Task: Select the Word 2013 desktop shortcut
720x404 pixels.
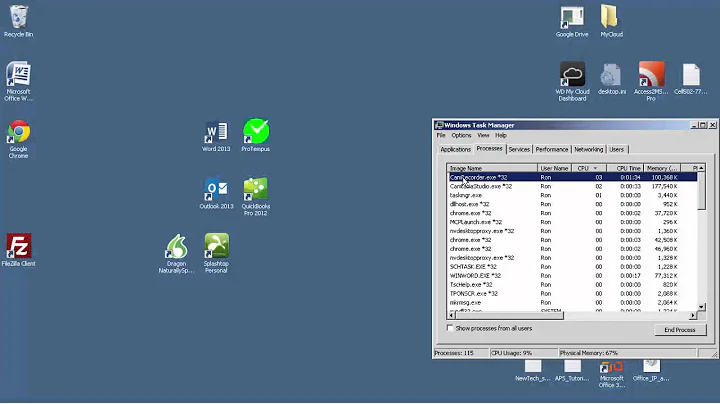Action: pos(216,136)
